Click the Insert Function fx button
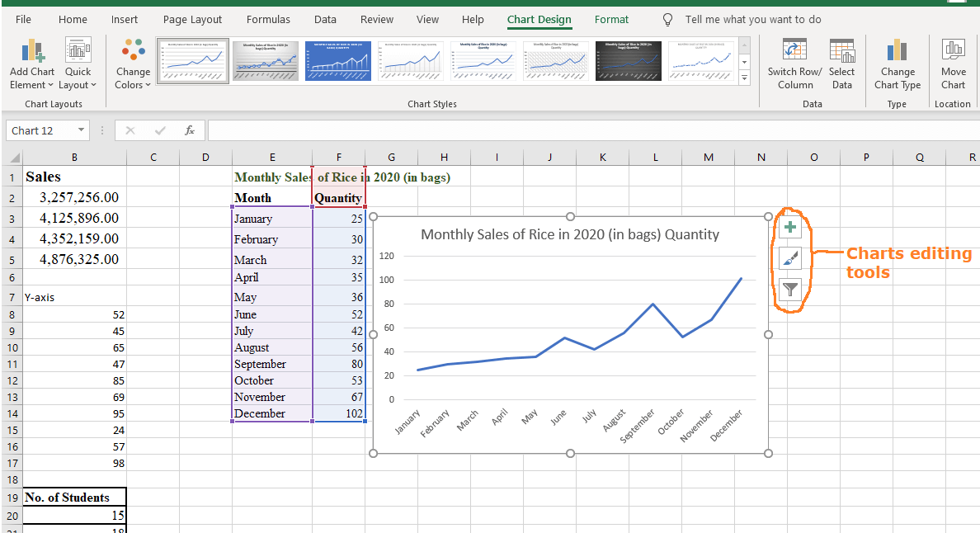Viewport: 980px width, 533px height. [x=191, y=130]
